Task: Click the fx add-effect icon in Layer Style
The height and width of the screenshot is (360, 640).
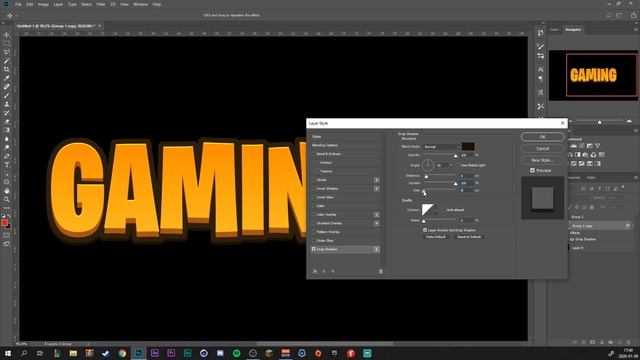Action: 315,271
